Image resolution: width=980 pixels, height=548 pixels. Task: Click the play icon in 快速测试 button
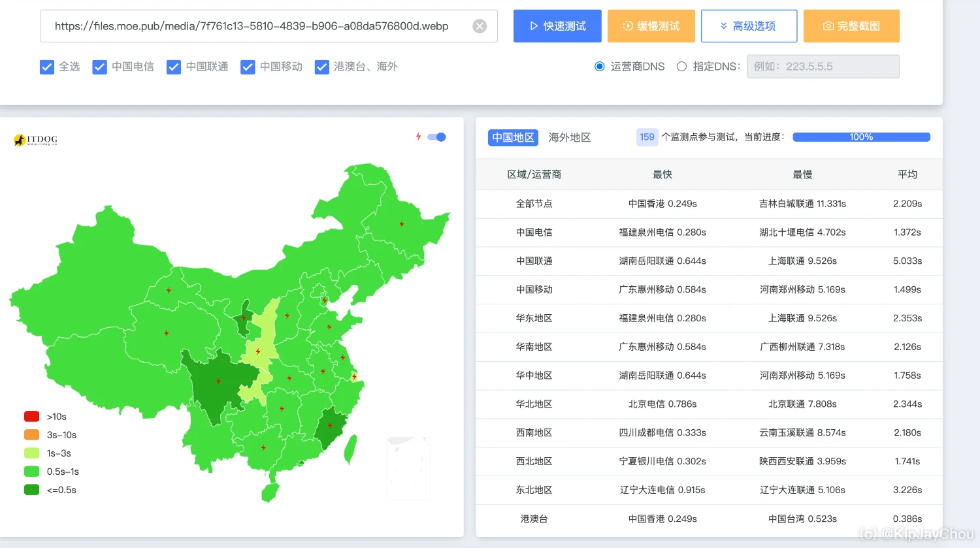534,26
